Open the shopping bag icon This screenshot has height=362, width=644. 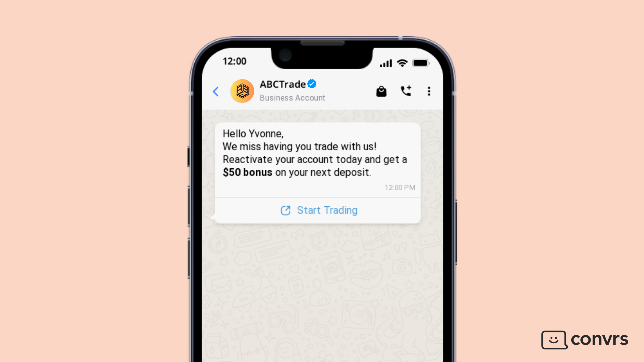[381, 91]
